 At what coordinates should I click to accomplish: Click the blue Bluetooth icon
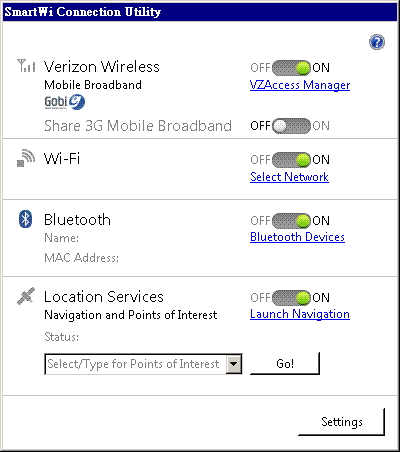point(25,219)
